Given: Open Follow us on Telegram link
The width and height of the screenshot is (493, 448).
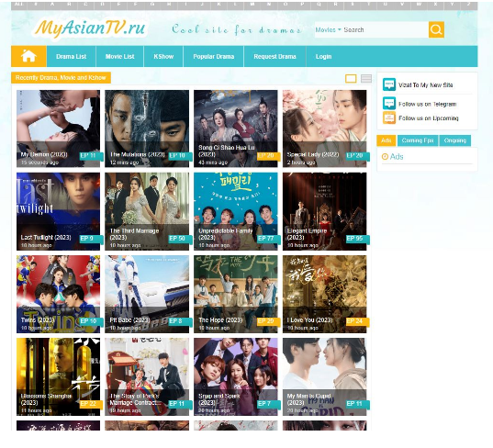Looking at the screenshot, I should pyautogui.click(x=427, y=104).
